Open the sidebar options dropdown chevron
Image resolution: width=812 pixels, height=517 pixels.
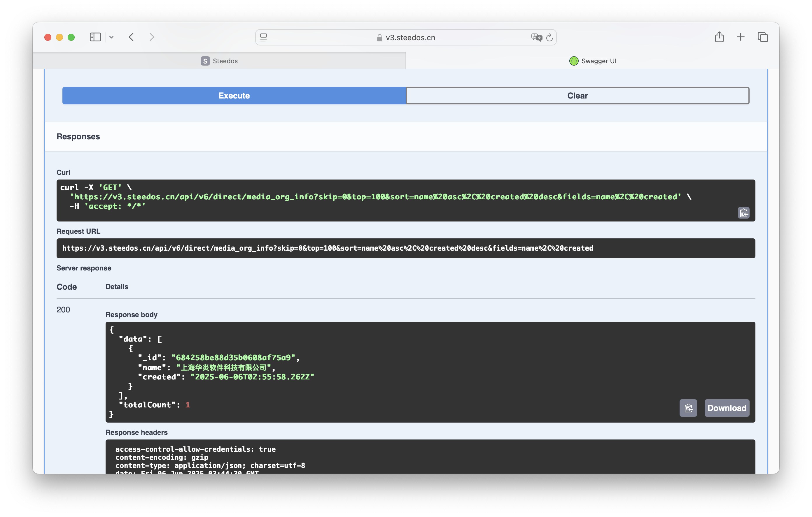(x=111, y=37)
